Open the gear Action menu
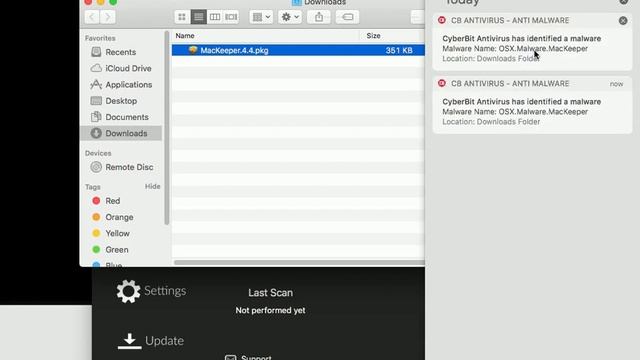Image resolution: width=640 pixels, height=360 pixels. 290,17
